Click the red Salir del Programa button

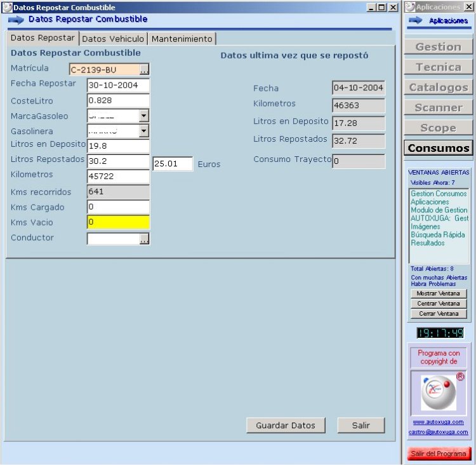439,454
